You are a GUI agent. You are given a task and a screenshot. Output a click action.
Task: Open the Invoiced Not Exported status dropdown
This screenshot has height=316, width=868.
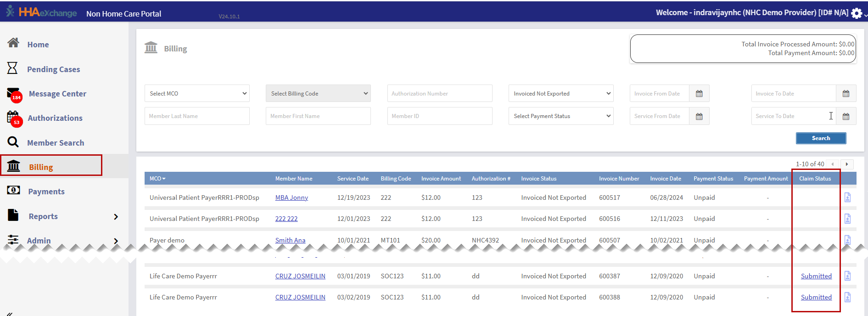561,94
